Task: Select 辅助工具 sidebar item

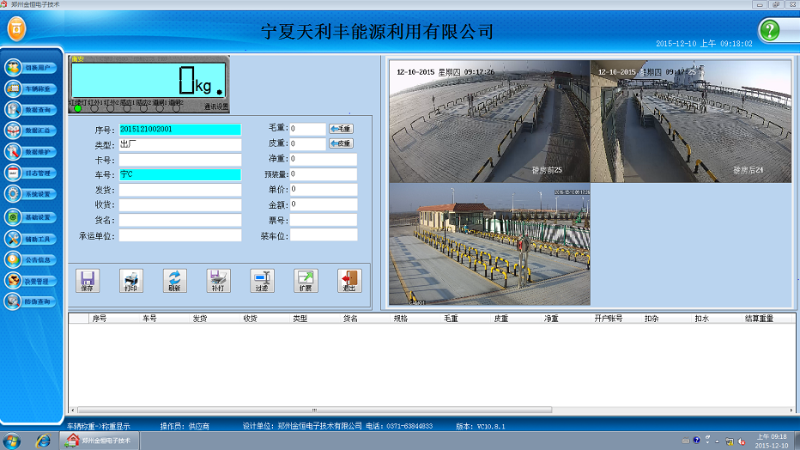Action: pyautogui.click(x=32, y=239)
